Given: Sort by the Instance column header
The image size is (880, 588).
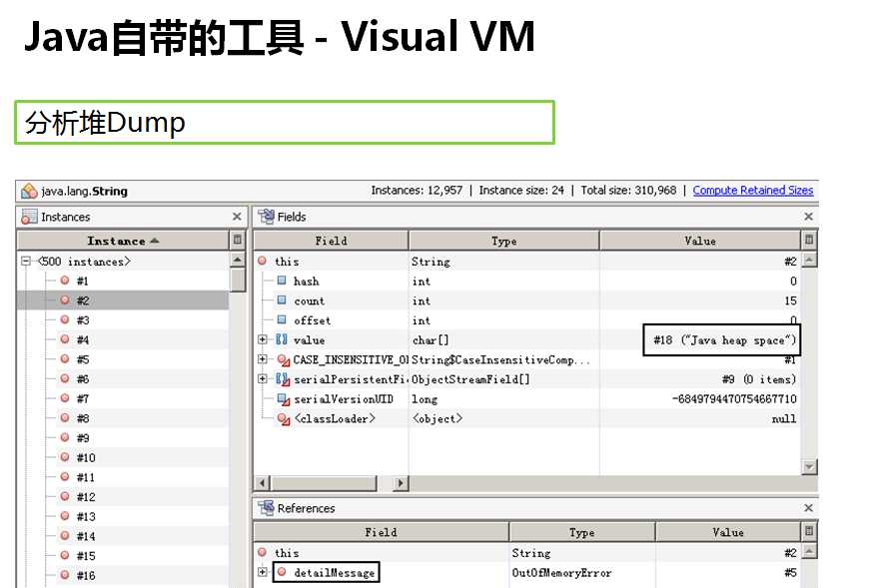Looking at the screenshot, I should (124, 241).
